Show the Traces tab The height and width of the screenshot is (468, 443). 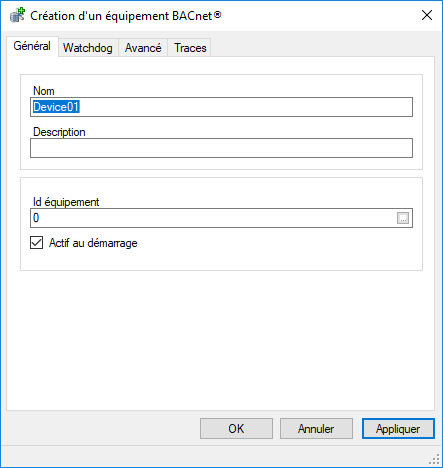190,48
